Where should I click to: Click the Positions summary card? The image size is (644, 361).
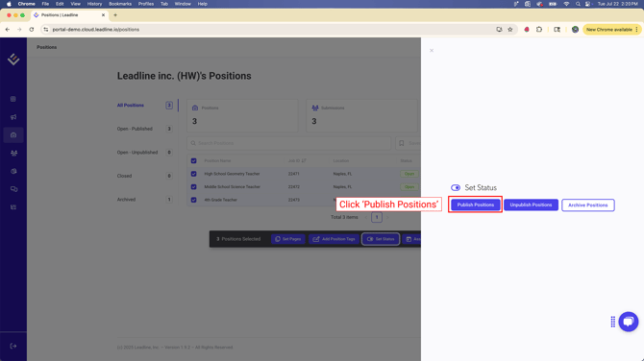[242, 115]
